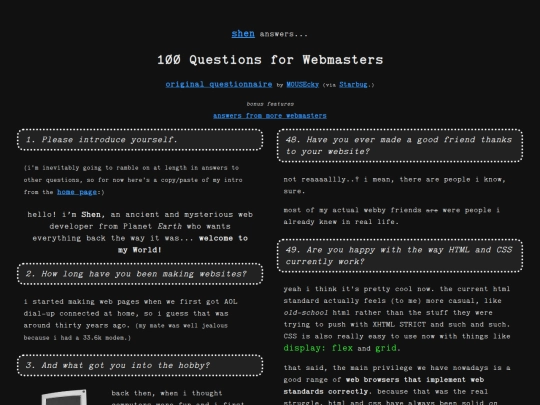Viewport: 540px width, 405px height.
Task: Click the italic 'old-school' text
Action: [x=305, y=313]
